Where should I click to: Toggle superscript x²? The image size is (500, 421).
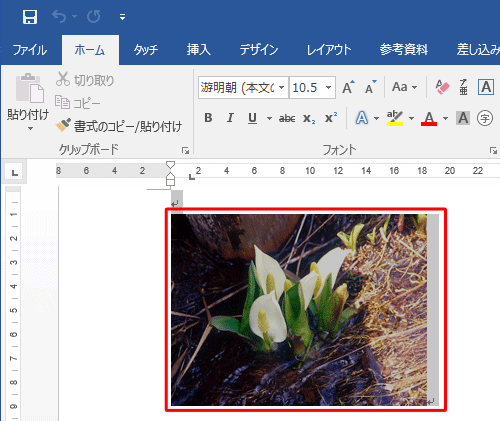tap(331, 118)
